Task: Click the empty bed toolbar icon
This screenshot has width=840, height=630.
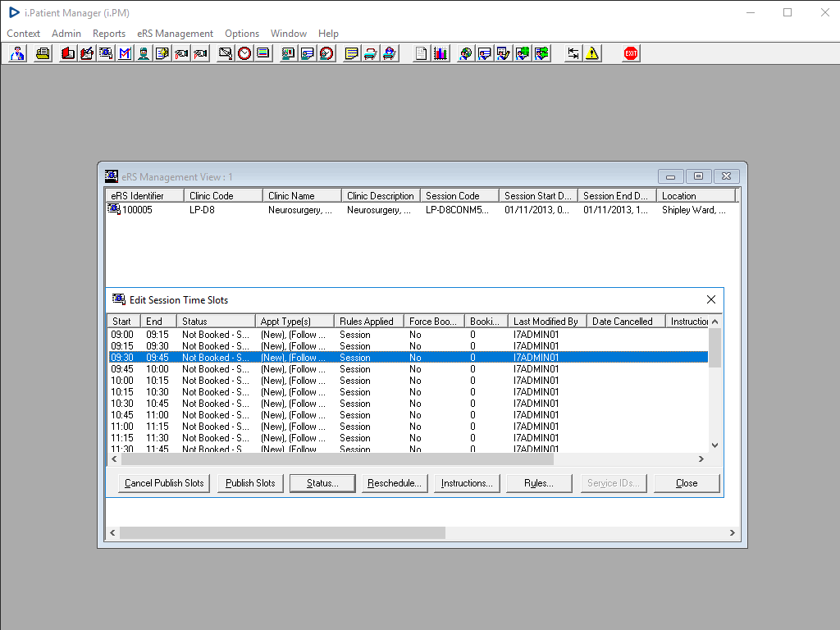Action: pyautogui.click(x=370, y=53)
